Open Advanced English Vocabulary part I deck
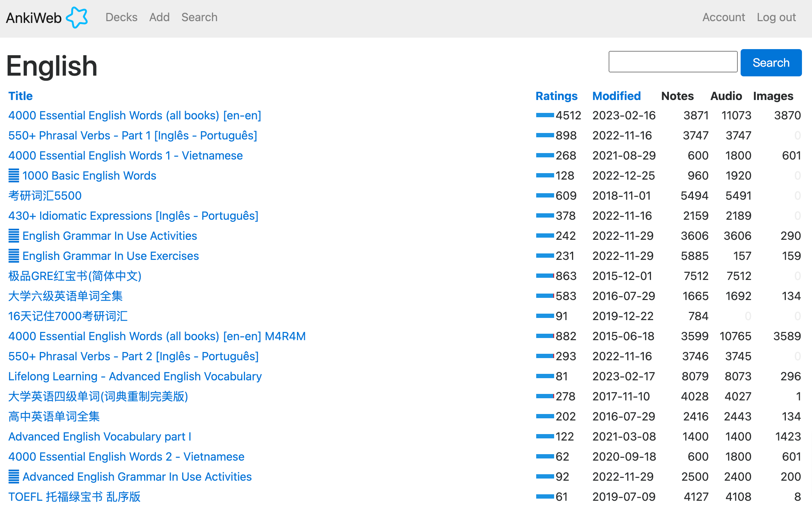The height and width of the screenshot is (509, 812). pyautogui.click(x=100, y=437)
